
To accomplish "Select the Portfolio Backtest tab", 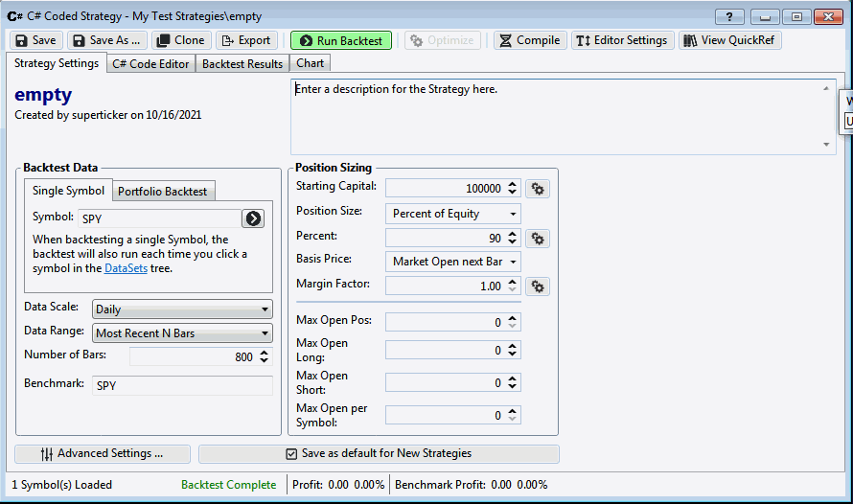I will coord(162,191).
